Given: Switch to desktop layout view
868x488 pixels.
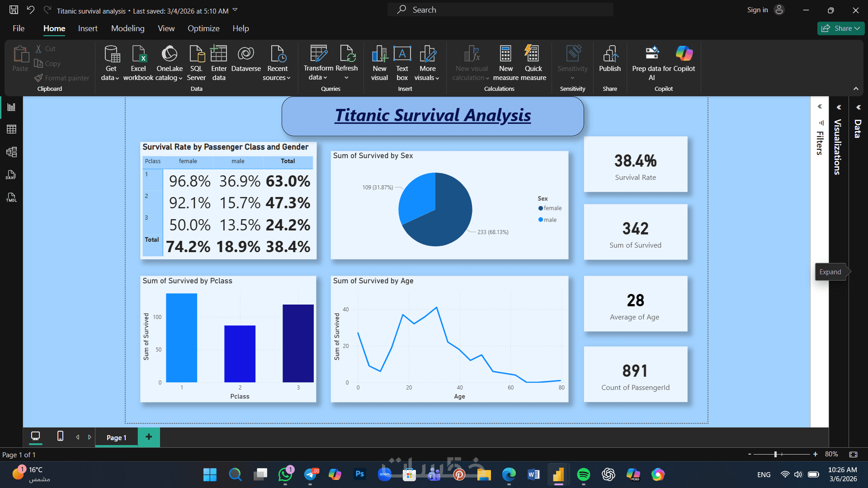Looking at the screenshot, I should 35,436.
